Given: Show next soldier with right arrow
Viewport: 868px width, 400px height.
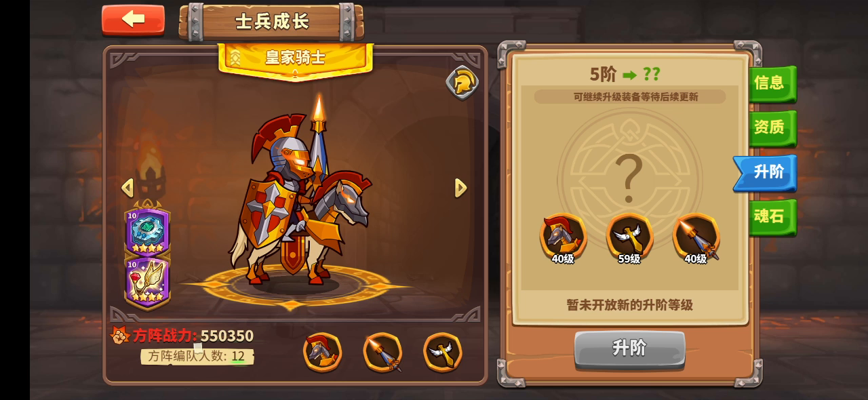Looking at the screenshot, I should 460,188.
